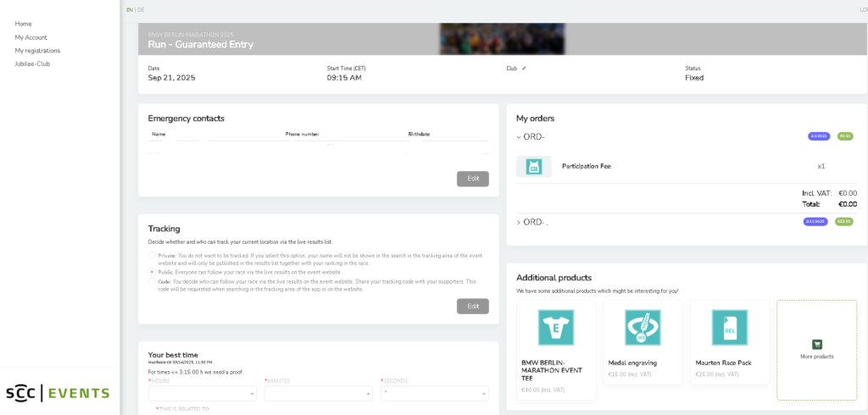Click the Run - Guaranteed Entry title
Viewport: 868px width, 415px height.
tap(200, 45)
